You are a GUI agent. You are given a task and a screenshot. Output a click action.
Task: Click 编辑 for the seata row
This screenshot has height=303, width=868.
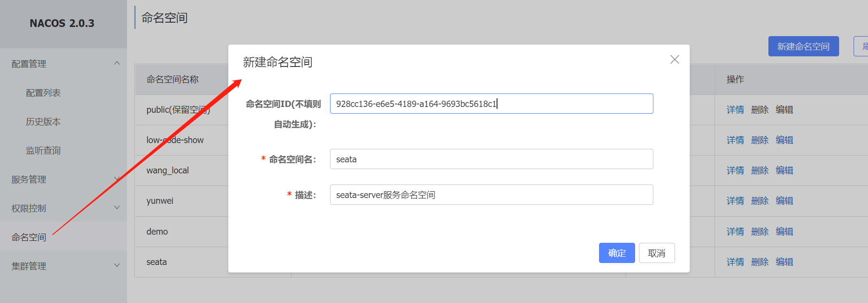click(784, 262)
